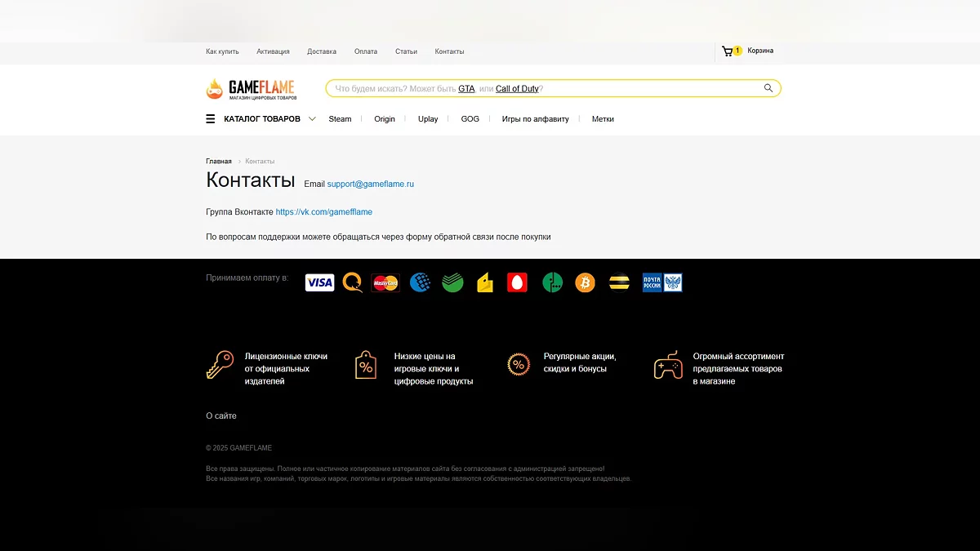Go to Главная breadcrumb
The height and width of the screenshot is (551, 980).
[x=219, y=162]
